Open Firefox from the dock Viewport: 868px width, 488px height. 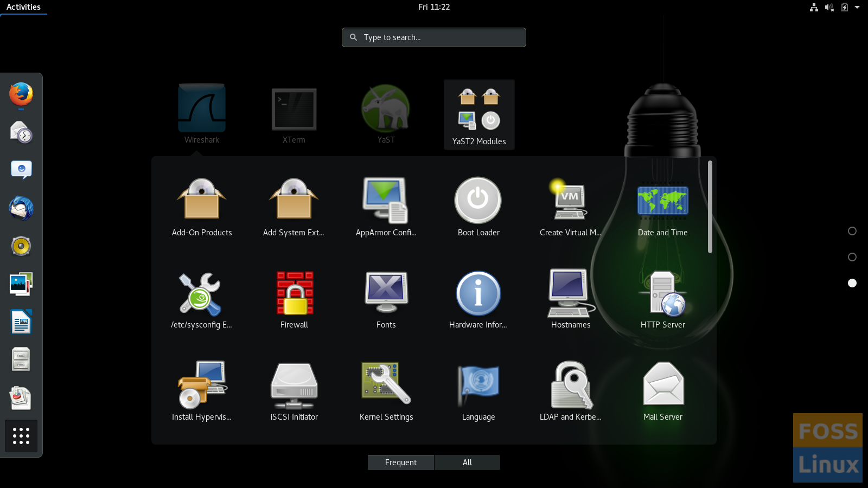pyautogui.click(x=21, y=94)
